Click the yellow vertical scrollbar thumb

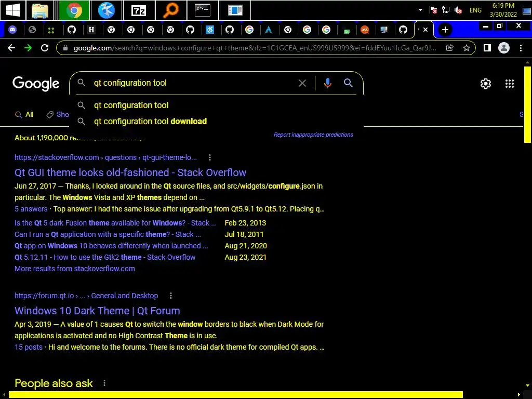click(527, 104)
